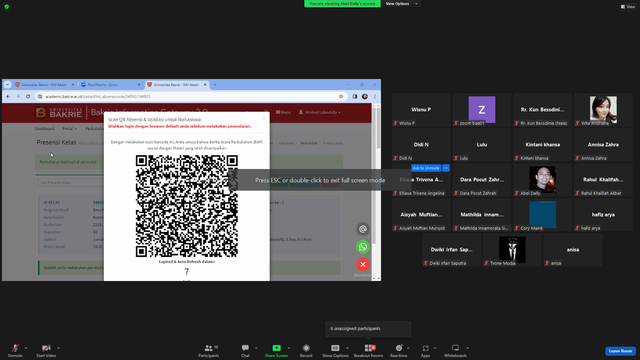The height and width of the screenshot is (360, 640).
Task: Click the red X floating button
Action: [x=362, y=264]
